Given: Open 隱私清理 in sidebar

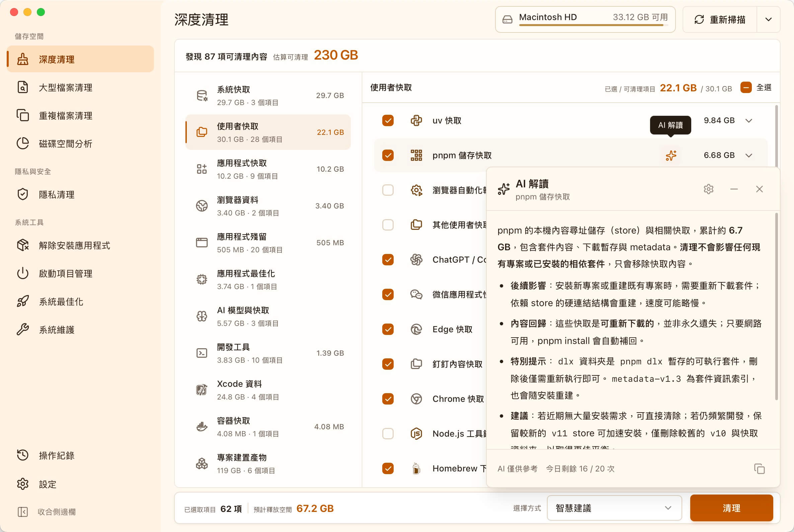Looking at the screenshot, I should click(80, 195).
